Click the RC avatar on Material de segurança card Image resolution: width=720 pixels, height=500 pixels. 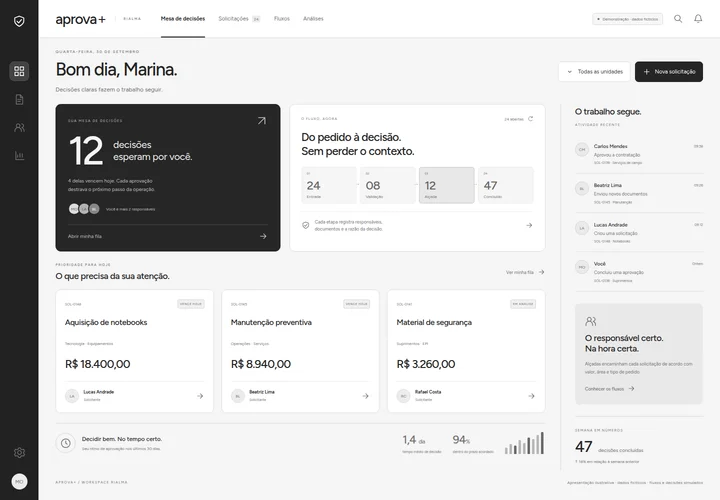pos(403,396)
